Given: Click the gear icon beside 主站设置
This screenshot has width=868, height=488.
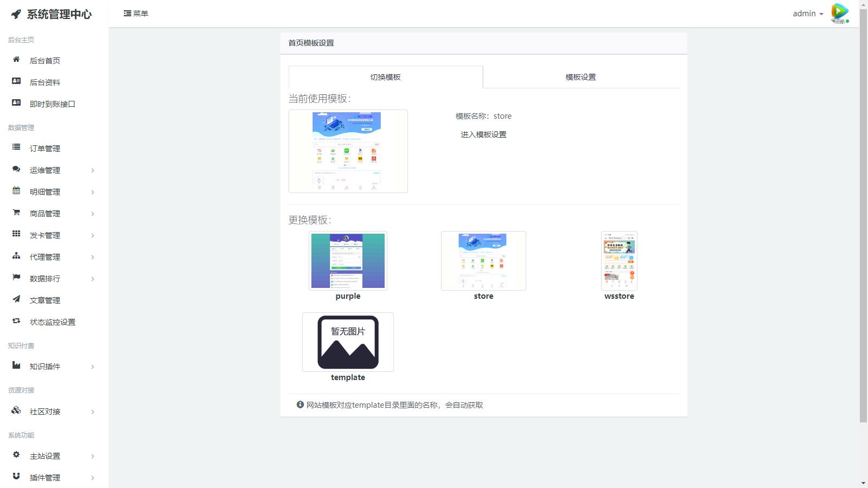Looking at the screenshot, I should pyautogui.click(x=16, y=455).
